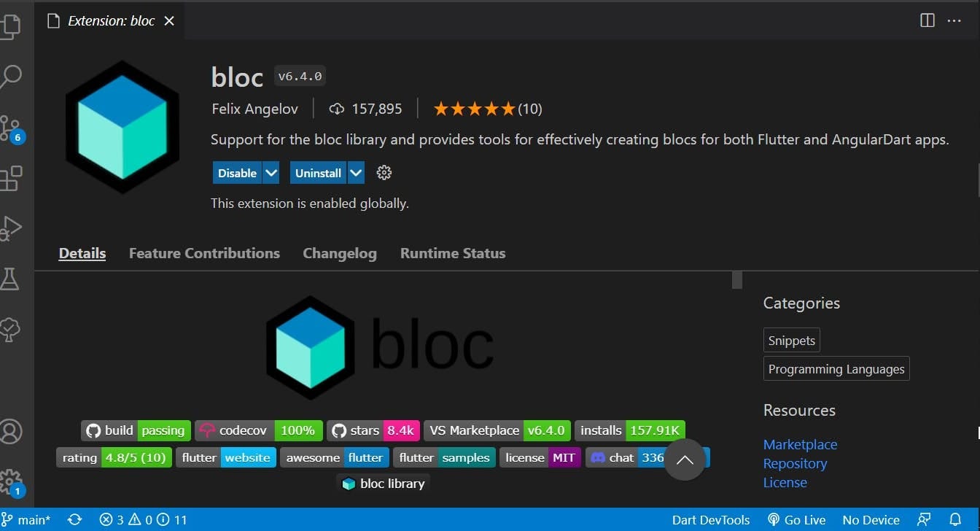Open the editor More Actions ellipsis
Viewport: 980px width, 531px height.
pyautogui.click(x=954, y=20)
